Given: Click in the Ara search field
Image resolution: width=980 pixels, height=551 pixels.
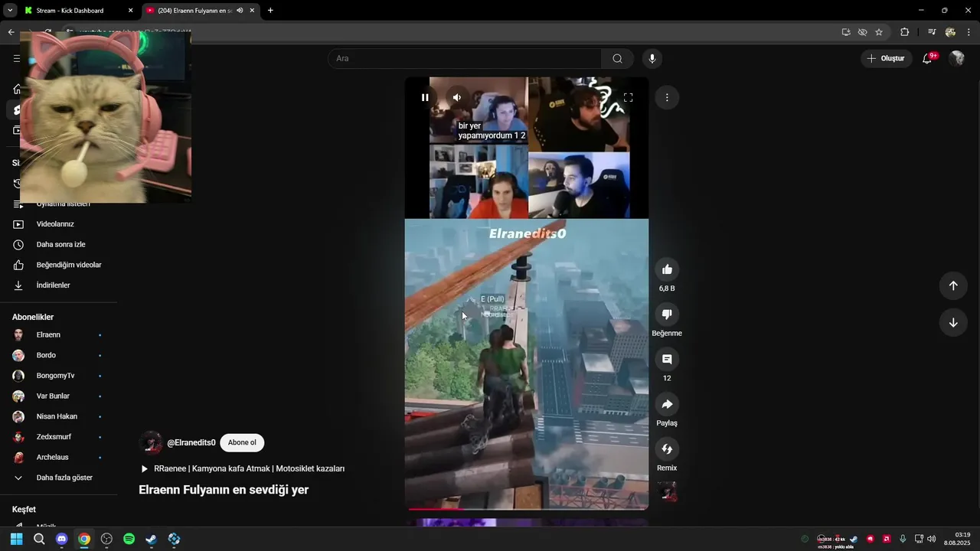Looking at the screenshot, I should (x=465, y=58).
